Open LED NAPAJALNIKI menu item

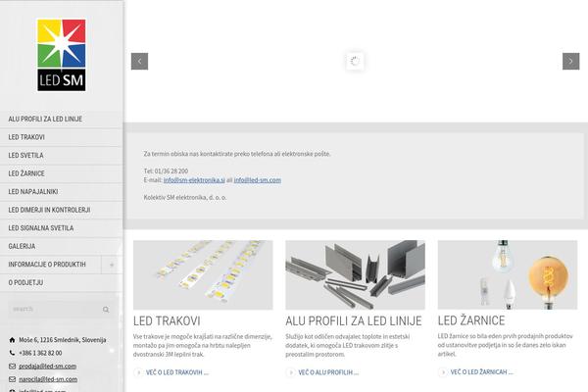[61, 192]
